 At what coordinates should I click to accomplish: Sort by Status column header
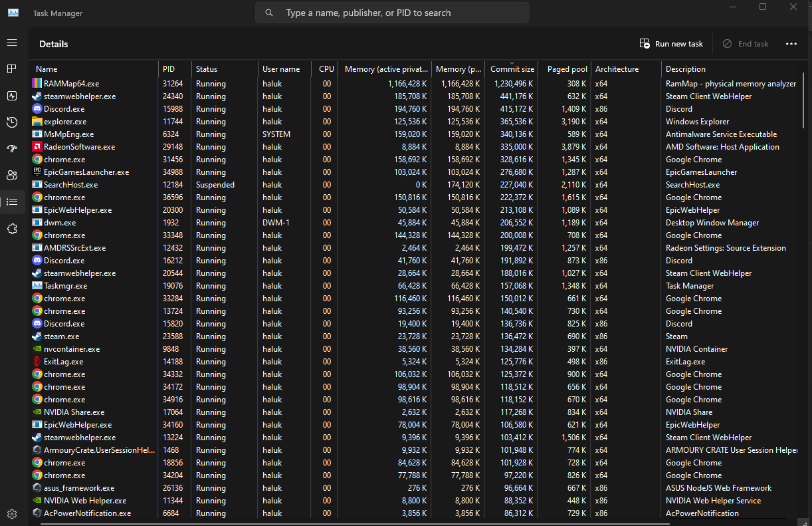click(225, 69)
